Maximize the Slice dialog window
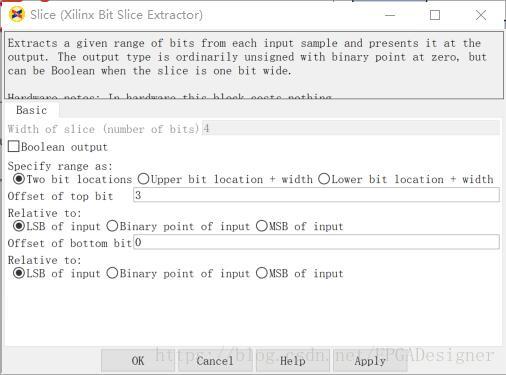Screen dimensions: 506x375 coord(435,15)
